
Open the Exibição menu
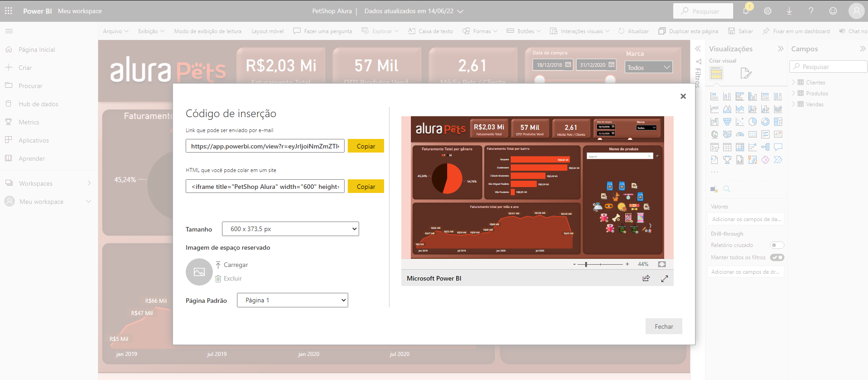click(151, 31)
